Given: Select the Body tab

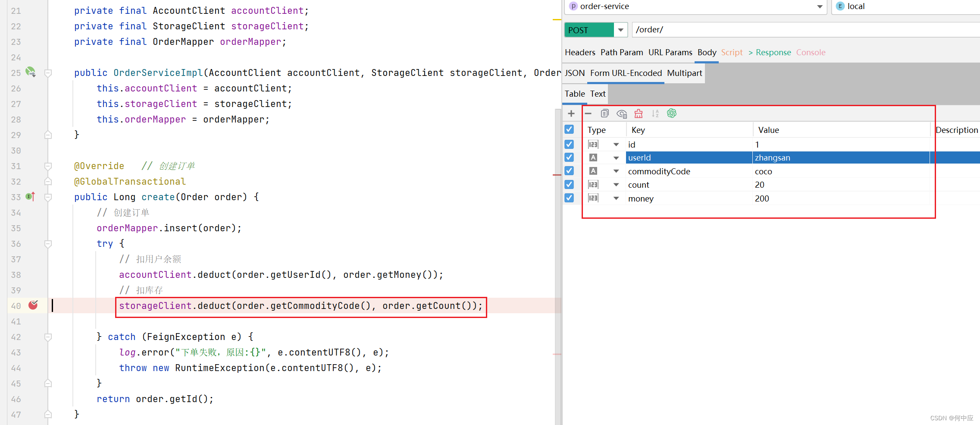Looking at the screenshot, I should tap(707, 52).
